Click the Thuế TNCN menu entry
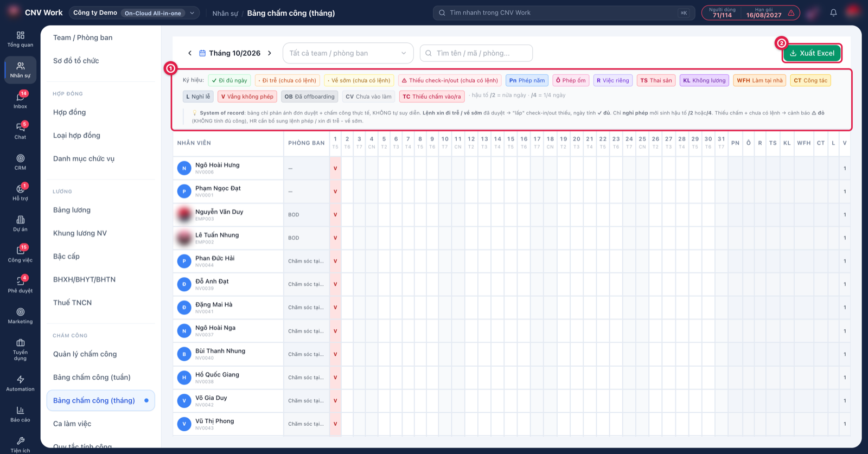The width and height of the screenshot is (868, 454). (101, 303)
